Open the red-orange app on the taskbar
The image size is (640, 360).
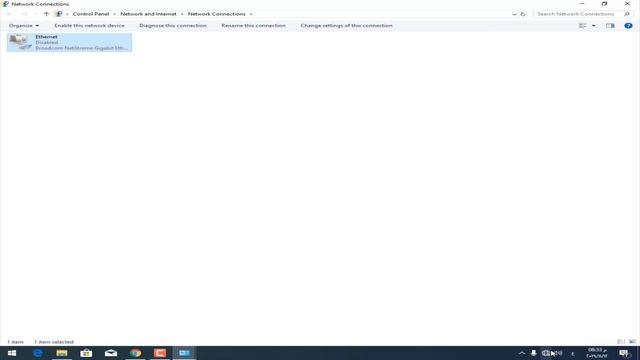click(160, 353)
